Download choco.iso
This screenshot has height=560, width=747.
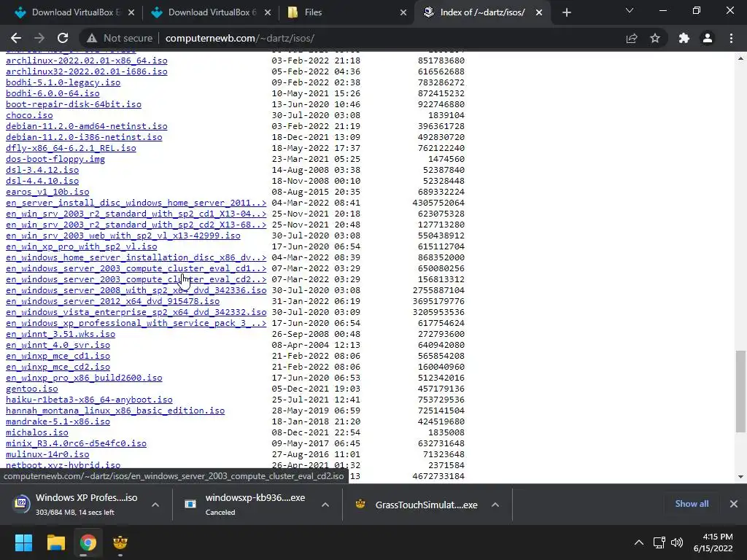[x=29, y=115]
